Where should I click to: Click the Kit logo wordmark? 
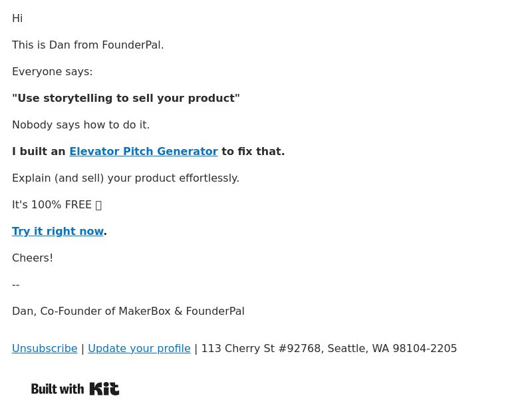pos(104,389)
